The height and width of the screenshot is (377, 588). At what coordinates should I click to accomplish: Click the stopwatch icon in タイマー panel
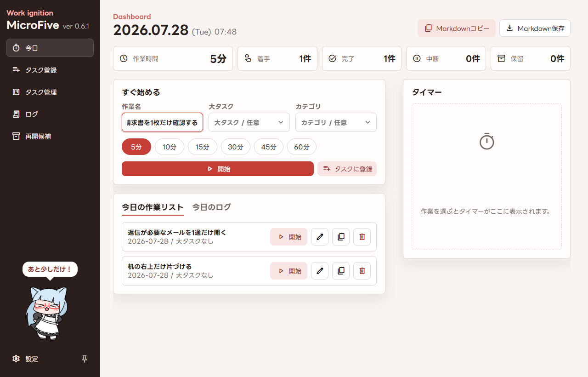(x=487, y=141)
